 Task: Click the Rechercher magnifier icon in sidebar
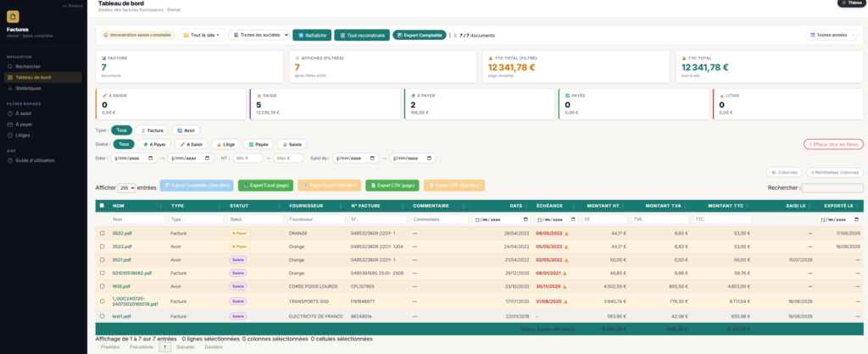[x=10, y=66]
